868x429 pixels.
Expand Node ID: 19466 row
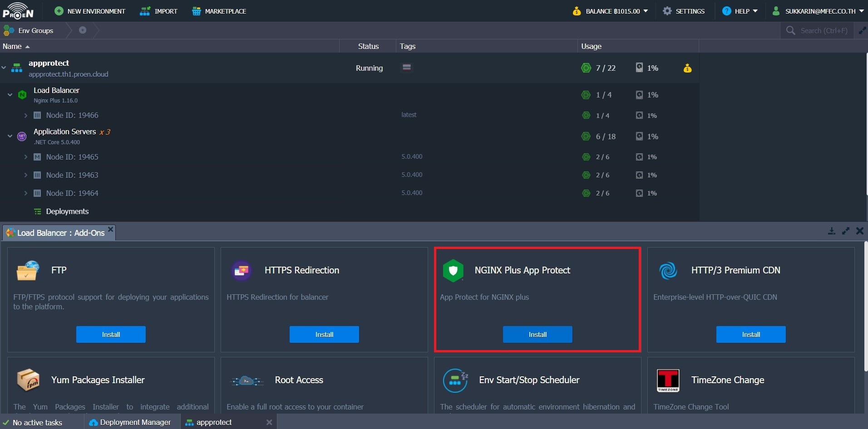click(x=26, y=116)
